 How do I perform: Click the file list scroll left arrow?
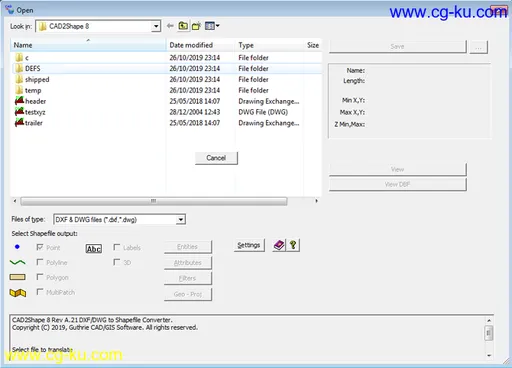coord(15,201)
